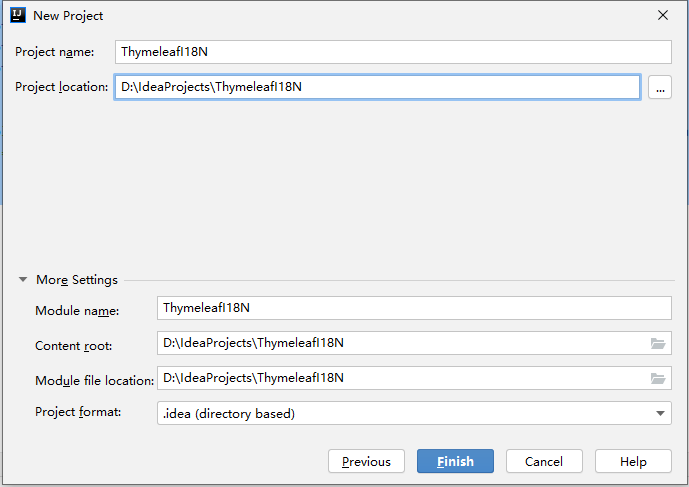Cancel the new project wizard
Screen dimensions: 689x487
pos(544,461)
